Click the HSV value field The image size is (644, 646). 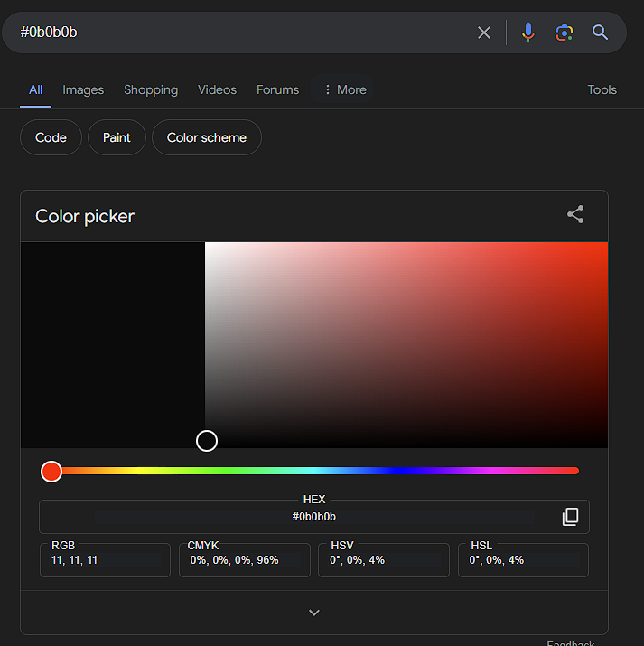tap(384, 560)
